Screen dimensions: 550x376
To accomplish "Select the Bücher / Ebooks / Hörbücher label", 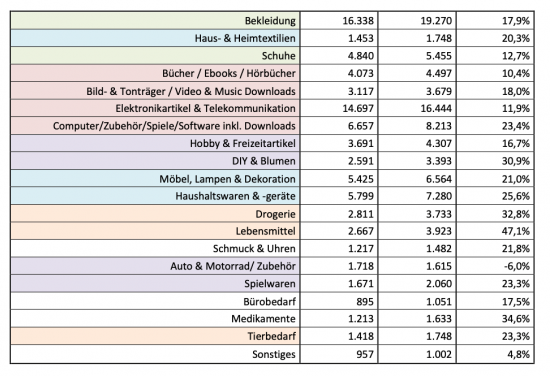I will (229, 73).
